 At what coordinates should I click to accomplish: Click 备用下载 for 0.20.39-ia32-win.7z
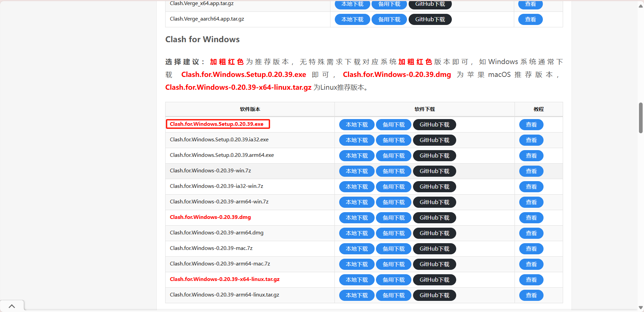393,187
